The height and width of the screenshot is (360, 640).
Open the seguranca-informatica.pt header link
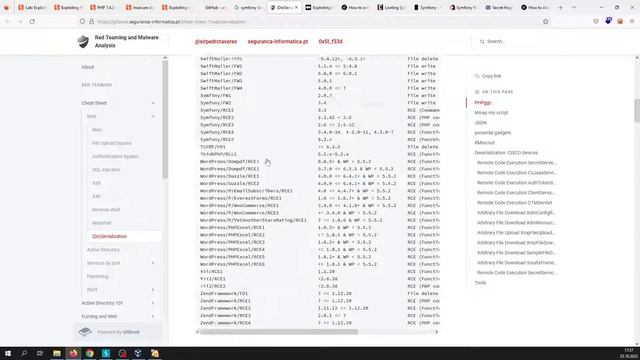tap(278, 42)
